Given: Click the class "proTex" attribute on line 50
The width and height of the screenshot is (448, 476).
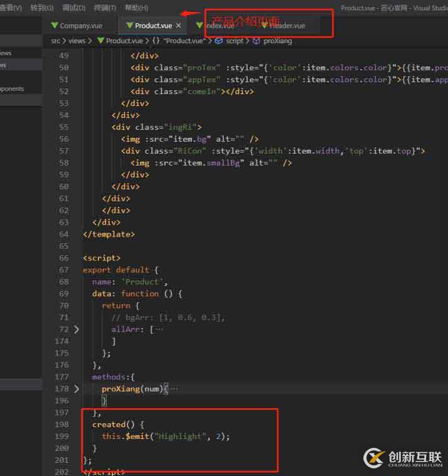Looking at the screenshot, I should point(188,68).
